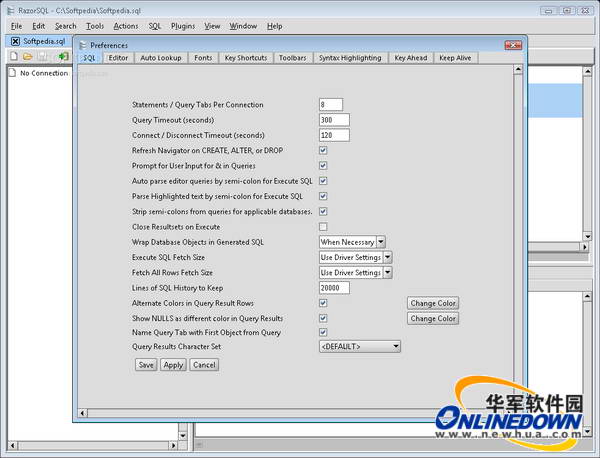Click the grayed Save disk icon
The image size is (600, 458).
click(42, 57)
